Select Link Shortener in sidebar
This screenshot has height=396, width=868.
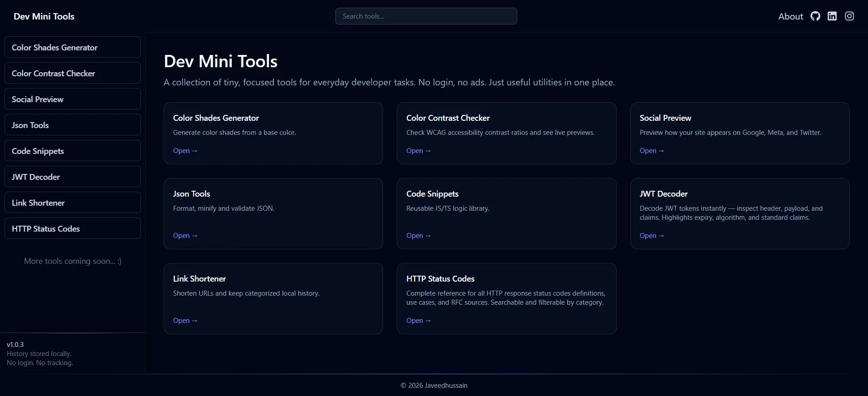pos(73,203)
